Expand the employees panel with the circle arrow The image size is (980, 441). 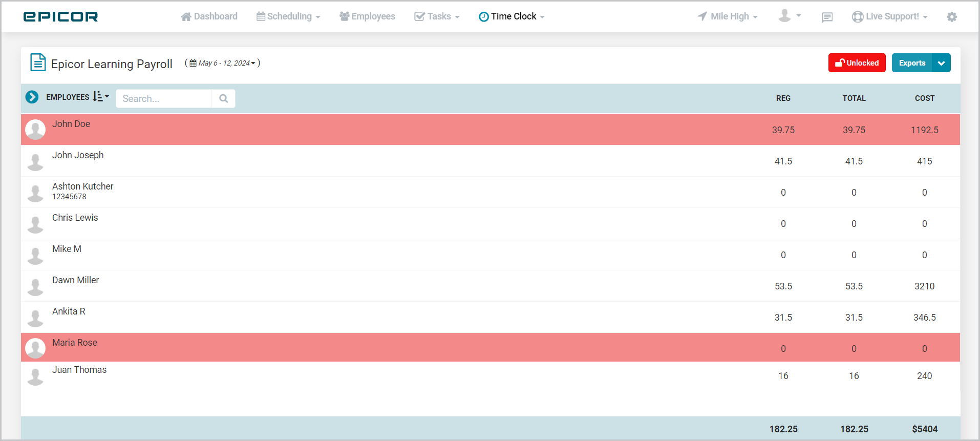click(x=32, y=97)
